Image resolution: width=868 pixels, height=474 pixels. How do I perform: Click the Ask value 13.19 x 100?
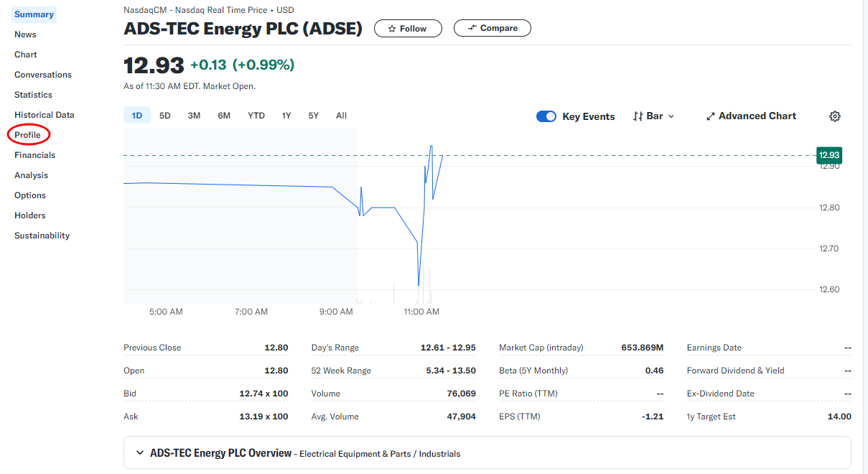263,417
